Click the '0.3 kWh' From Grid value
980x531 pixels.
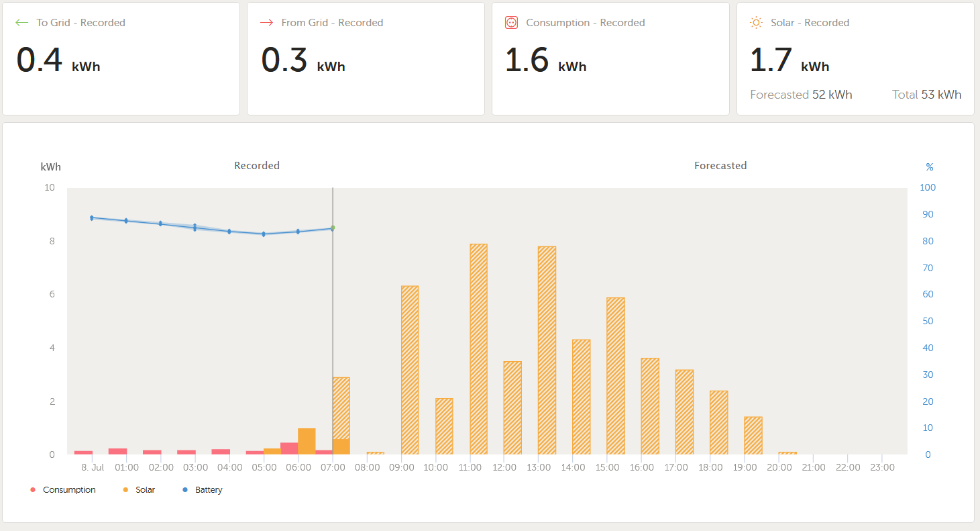click(303, 60)
